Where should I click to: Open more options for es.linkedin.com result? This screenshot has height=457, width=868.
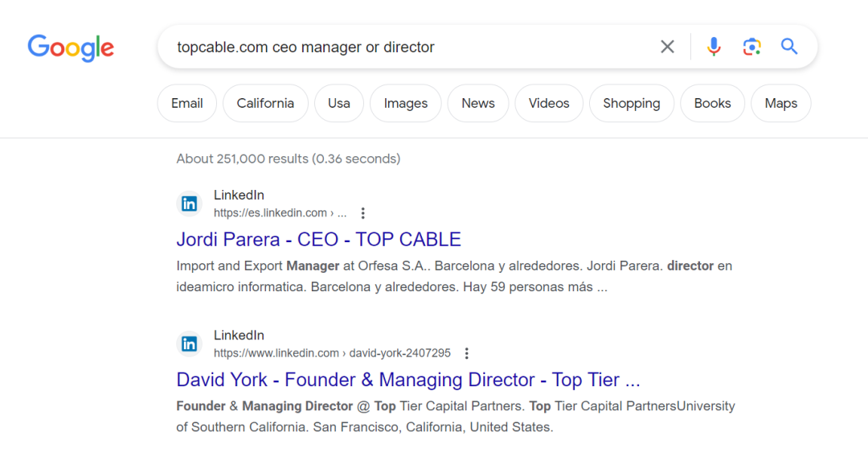tap(362, 213)
